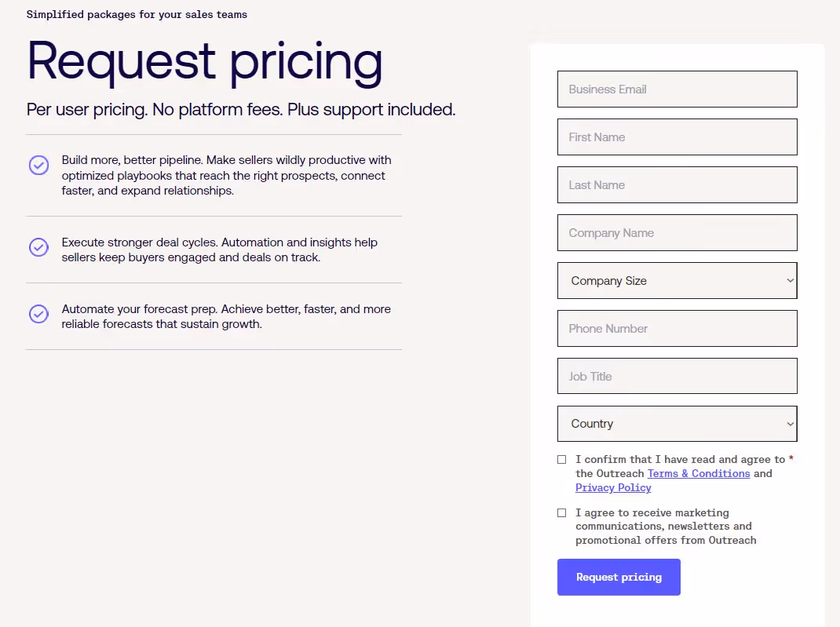
Task: Click the Business Email input field
Action: (x=677, y=89)
